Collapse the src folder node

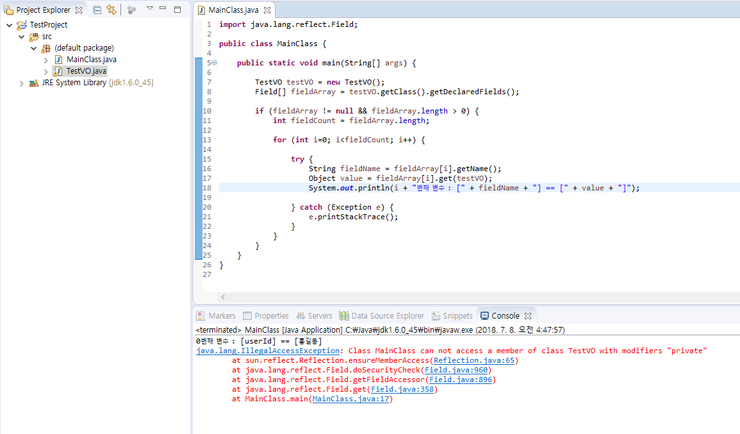click(20, 36)
